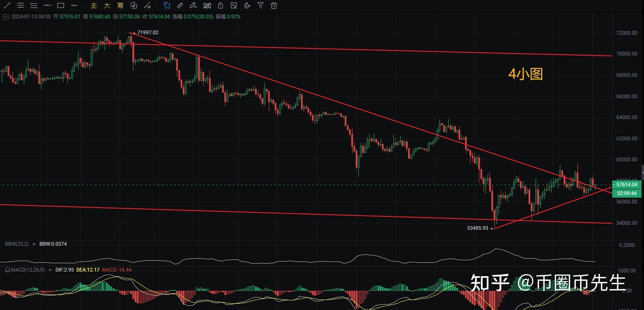The height and width of the screenshot is (310, 644).
Task: Click the current price label 57614.04
Action: tap(627, 184)
